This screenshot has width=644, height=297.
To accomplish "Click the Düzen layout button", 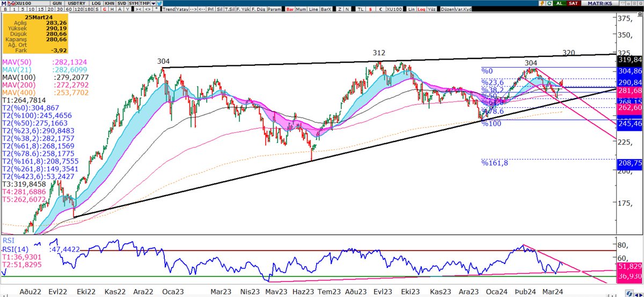I will 448,9.
